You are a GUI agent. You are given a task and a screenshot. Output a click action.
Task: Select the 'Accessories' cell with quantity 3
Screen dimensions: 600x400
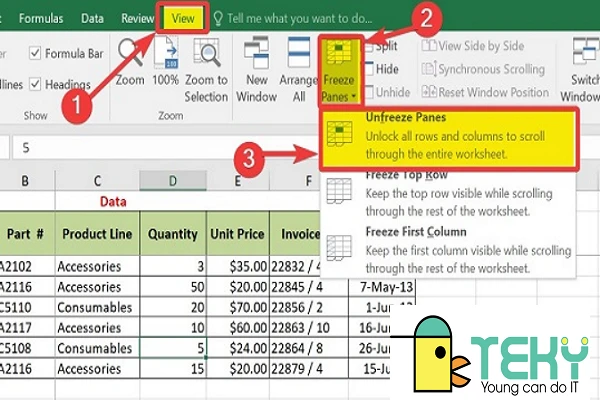pos(98,266)
